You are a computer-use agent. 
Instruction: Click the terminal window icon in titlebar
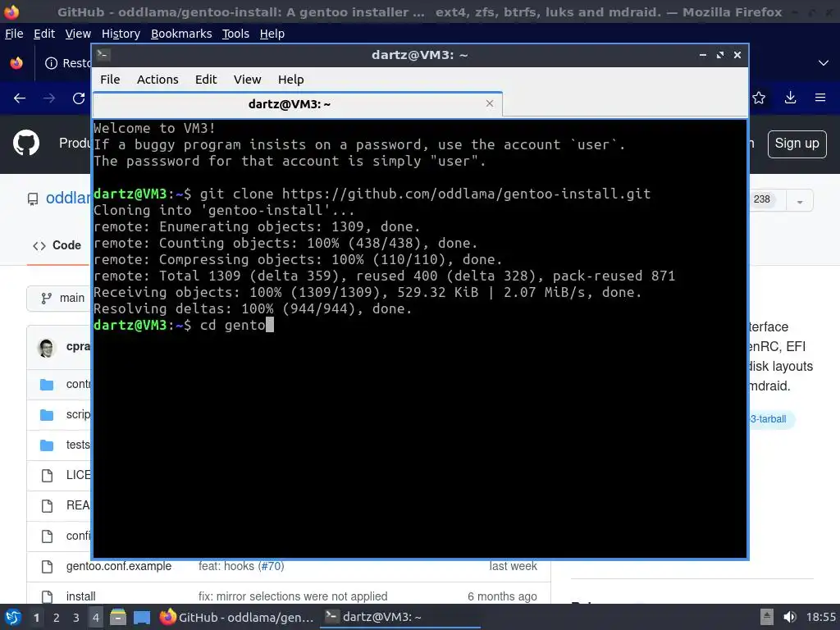pyautogui.click(x=103, y=55)
